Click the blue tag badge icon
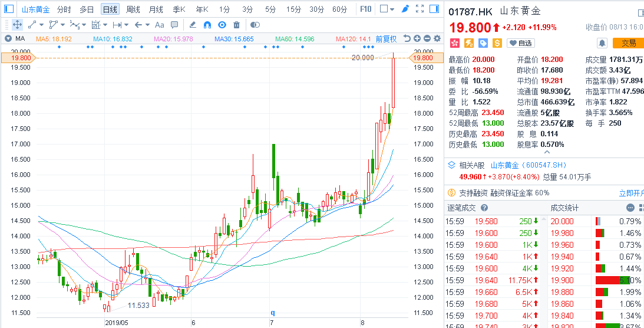This screenshot has height=328, width=644. [483, 42]
